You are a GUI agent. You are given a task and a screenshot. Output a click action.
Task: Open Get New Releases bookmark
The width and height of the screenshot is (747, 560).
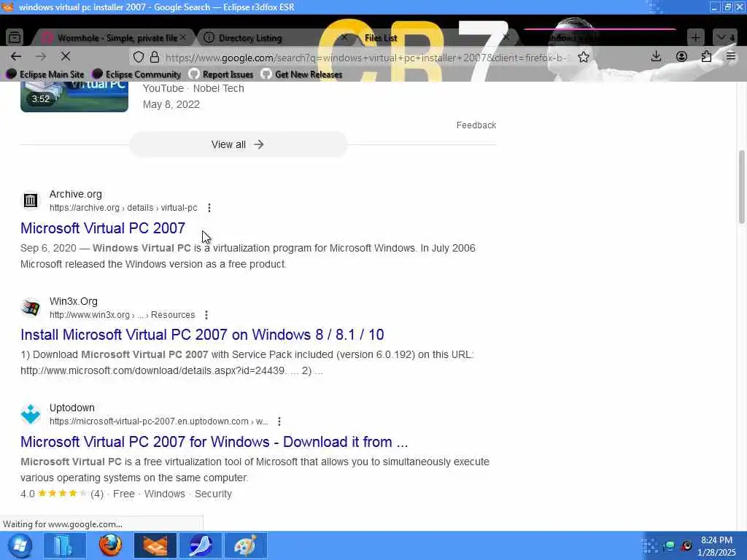(302, 74)
